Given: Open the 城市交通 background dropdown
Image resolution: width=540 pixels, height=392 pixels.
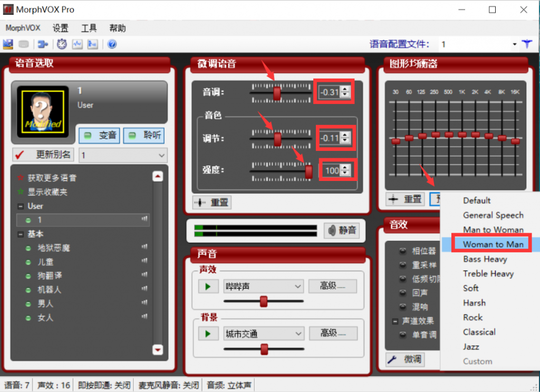Looking at the screenshot, I should (x=264, y=334).
